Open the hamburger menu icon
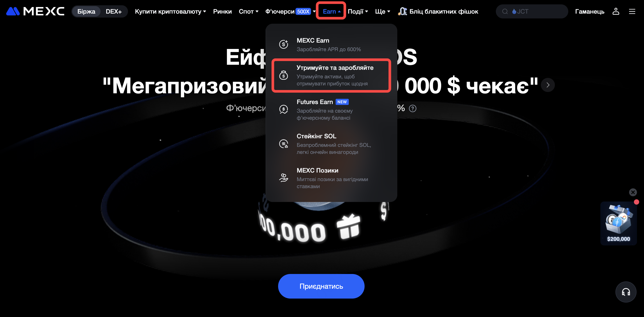This screenshot has height=317, width=644. click(632, 11)
